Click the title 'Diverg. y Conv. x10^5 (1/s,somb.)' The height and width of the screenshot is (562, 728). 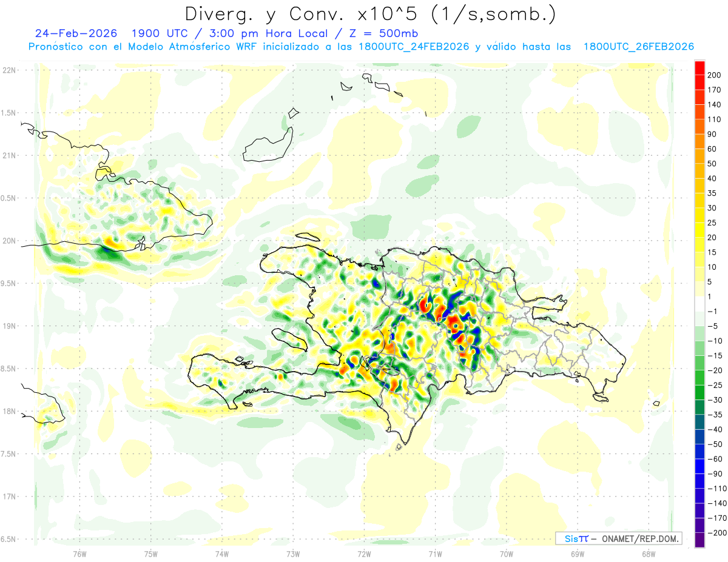(x=370, y=13)
